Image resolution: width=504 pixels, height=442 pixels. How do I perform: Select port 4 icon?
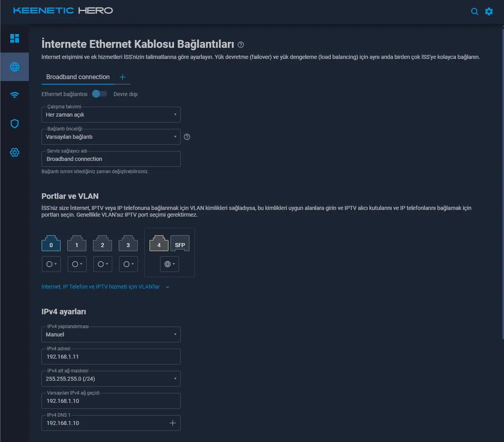coord(159,244)
